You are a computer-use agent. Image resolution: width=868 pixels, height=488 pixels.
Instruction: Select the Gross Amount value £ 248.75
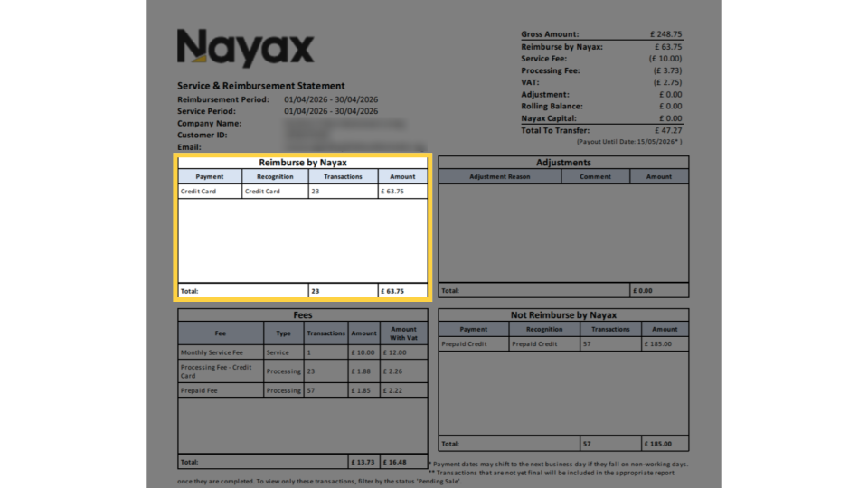[x=666, y=34]
